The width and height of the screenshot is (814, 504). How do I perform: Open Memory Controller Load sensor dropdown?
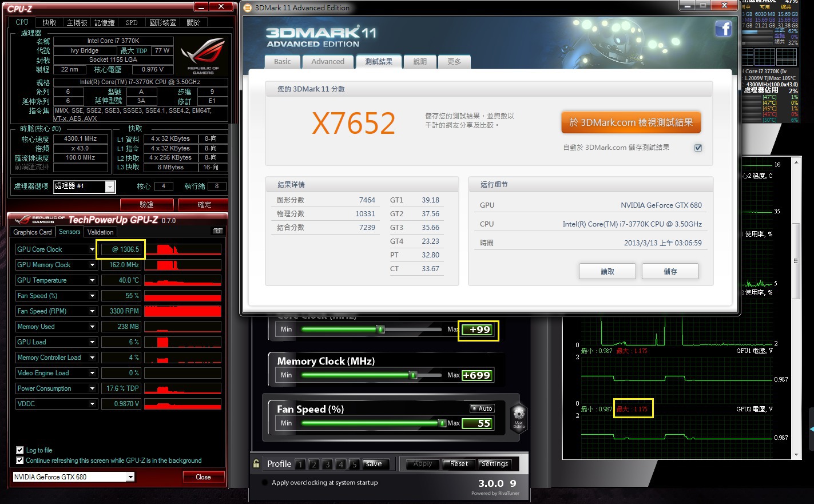[x=92, y=358]
